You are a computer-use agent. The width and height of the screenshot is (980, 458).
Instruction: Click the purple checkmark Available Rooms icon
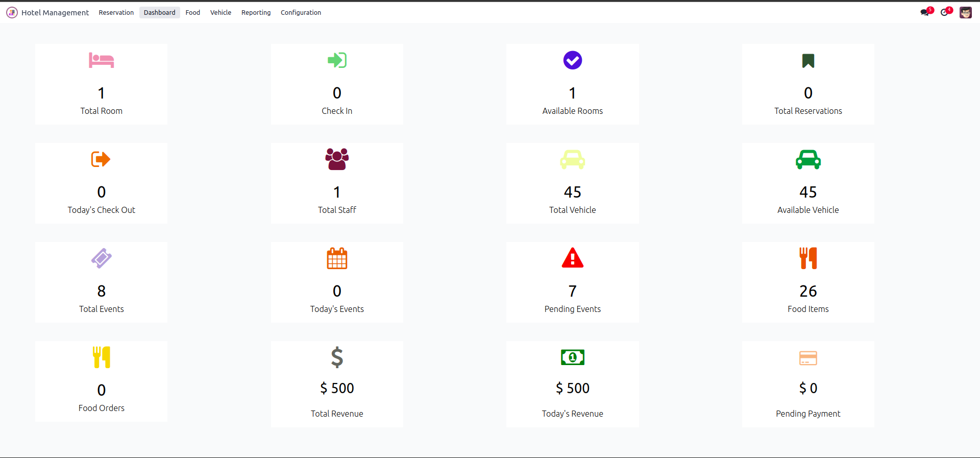click(572, 60)
